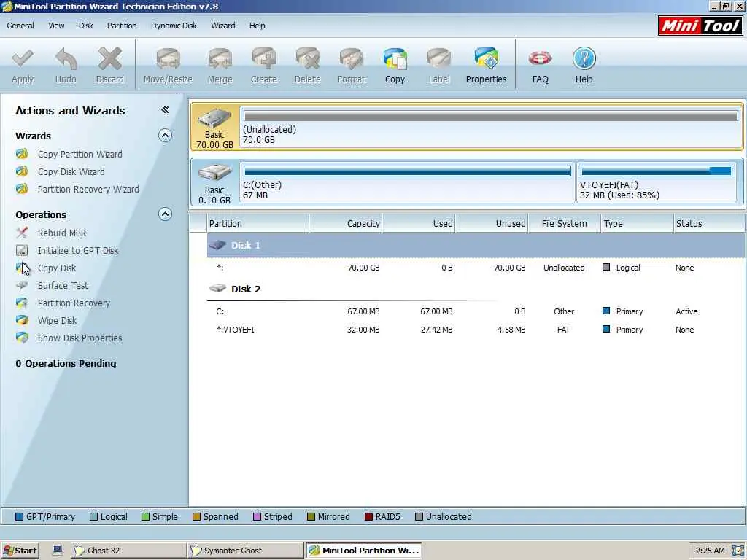
Task: Click the Discard X icon
Action: [x=110, y=59]
